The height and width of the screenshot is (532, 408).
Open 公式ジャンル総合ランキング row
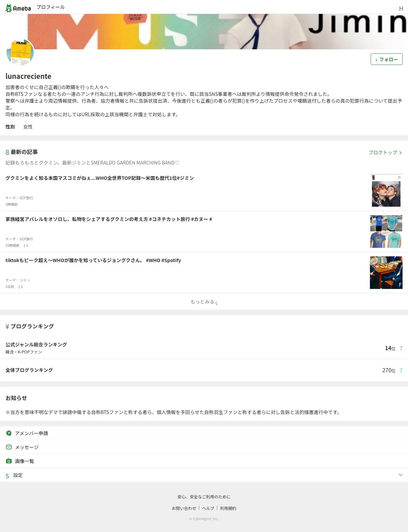[x=204, y=348]
